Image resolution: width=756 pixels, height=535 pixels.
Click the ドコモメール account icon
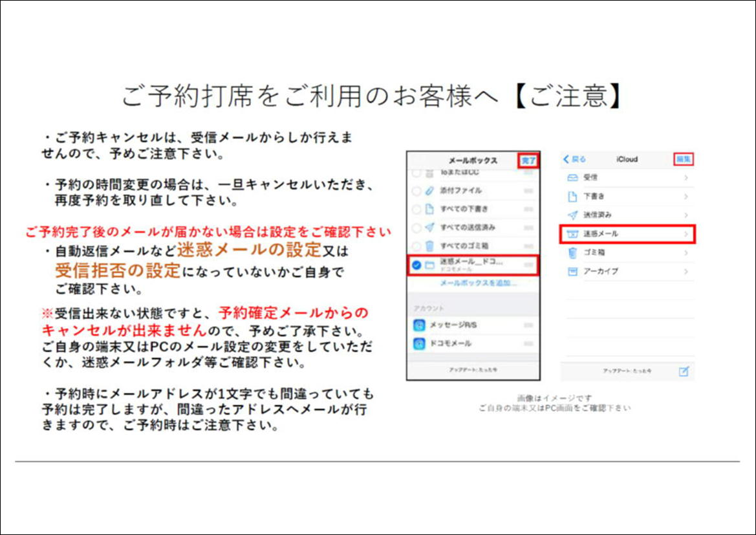tap(419, 343)
